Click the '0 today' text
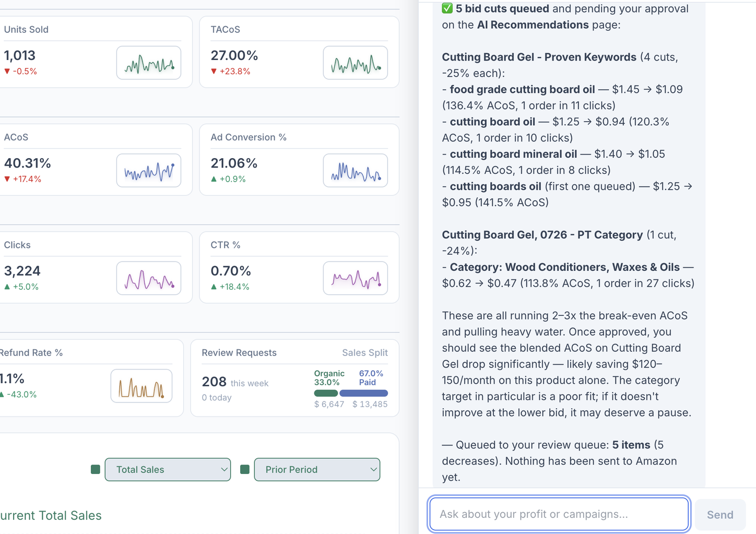756x534 pixels. (217, 398)
